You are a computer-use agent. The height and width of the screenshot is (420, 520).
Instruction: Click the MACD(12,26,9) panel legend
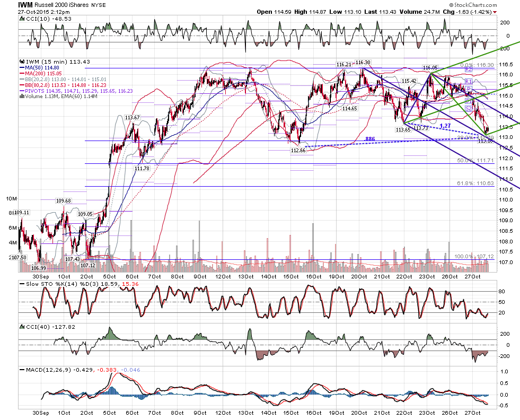80,370
